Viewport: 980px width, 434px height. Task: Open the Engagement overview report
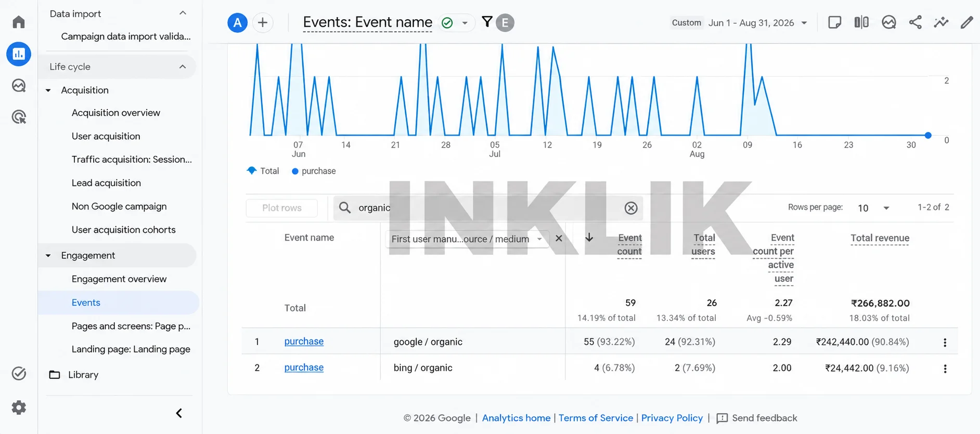pyautogui.click(x=119, y=279)
